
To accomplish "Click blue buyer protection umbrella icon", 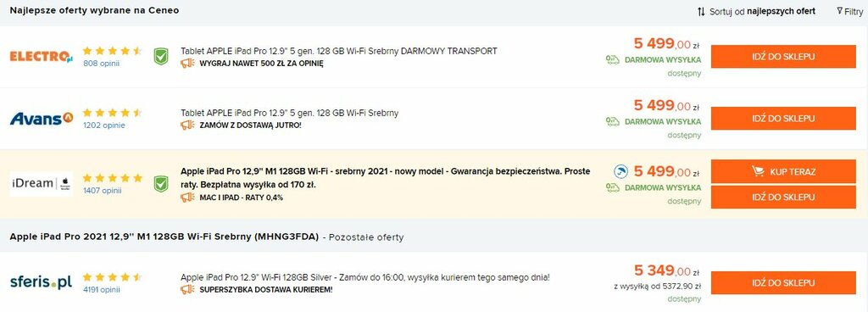I will tap(620, 172).
